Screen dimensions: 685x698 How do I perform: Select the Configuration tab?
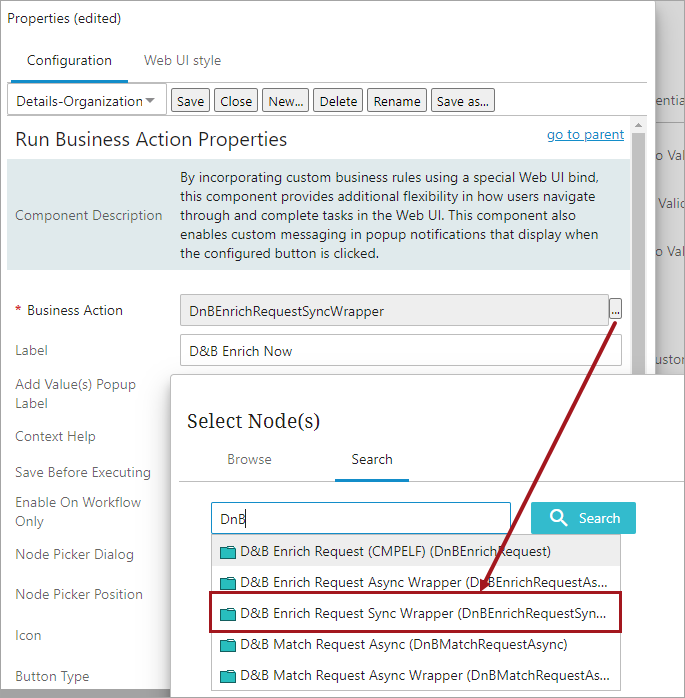69,60
